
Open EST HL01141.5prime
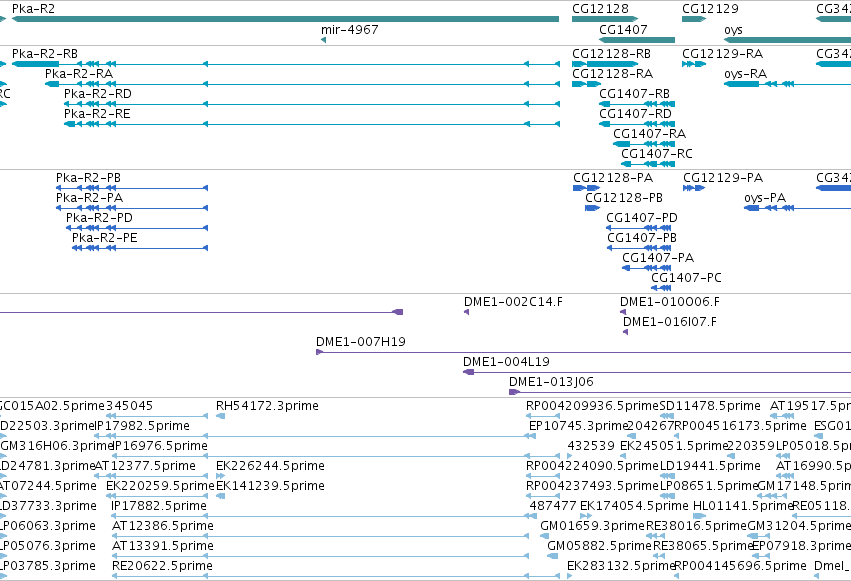click(x=742, y=507)
